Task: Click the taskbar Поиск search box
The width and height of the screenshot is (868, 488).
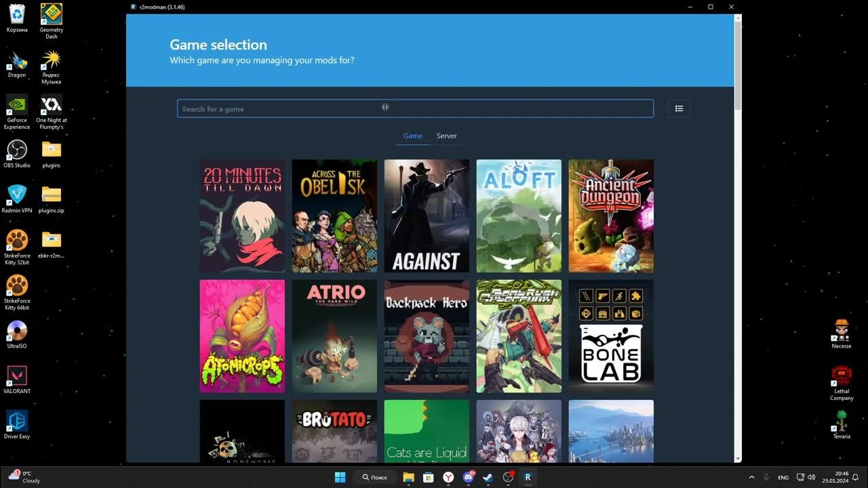Action: pyautogui.click(x=375, y=477)
